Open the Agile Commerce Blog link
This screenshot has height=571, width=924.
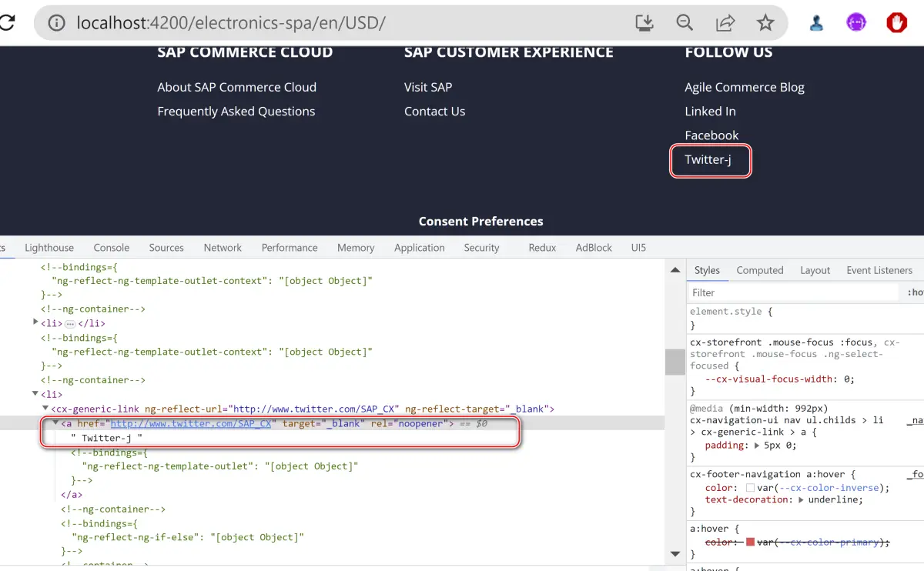coord(744,87)
